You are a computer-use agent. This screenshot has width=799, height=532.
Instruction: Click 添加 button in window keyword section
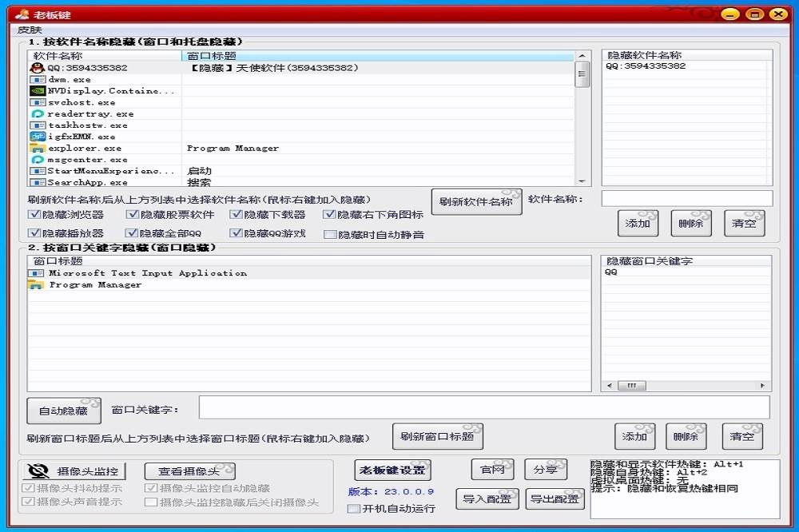point(635,437)
